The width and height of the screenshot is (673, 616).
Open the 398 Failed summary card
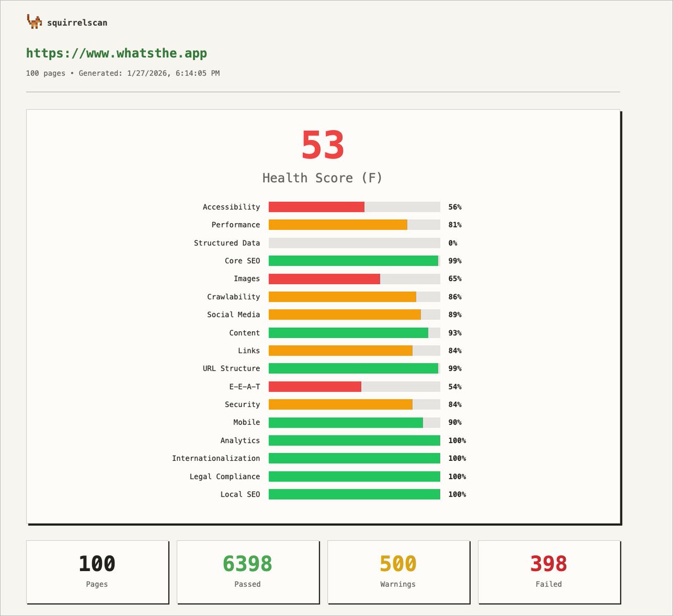tap(549, 572)
